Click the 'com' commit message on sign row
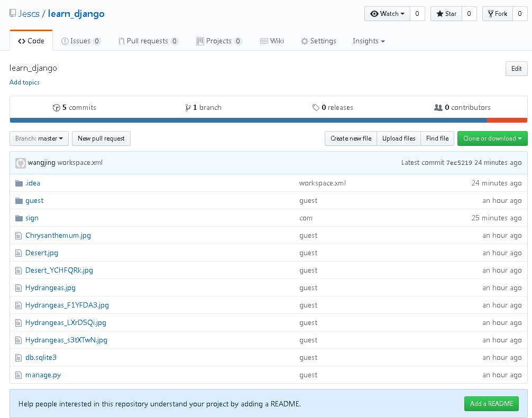Image resolution: width=532 pixels, height=418 pixels. pyautogui.click(x=306, y=218)
